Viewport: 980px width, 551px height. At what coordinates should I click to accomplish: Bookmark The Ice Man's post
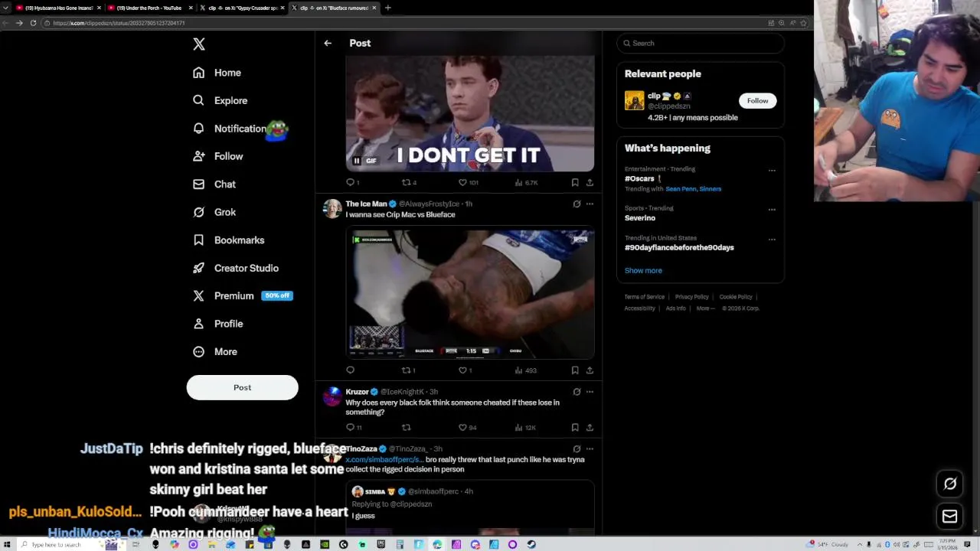(x=575, y=370)
